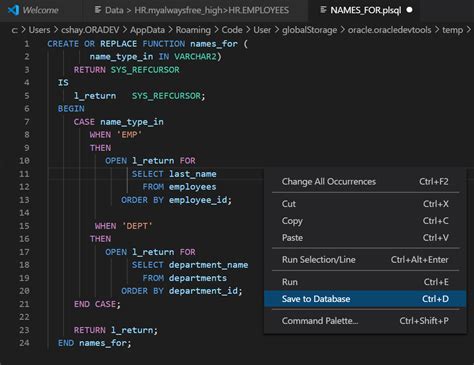
Task: Click the 'EMP' string on line 8
Action: [129, 135]
